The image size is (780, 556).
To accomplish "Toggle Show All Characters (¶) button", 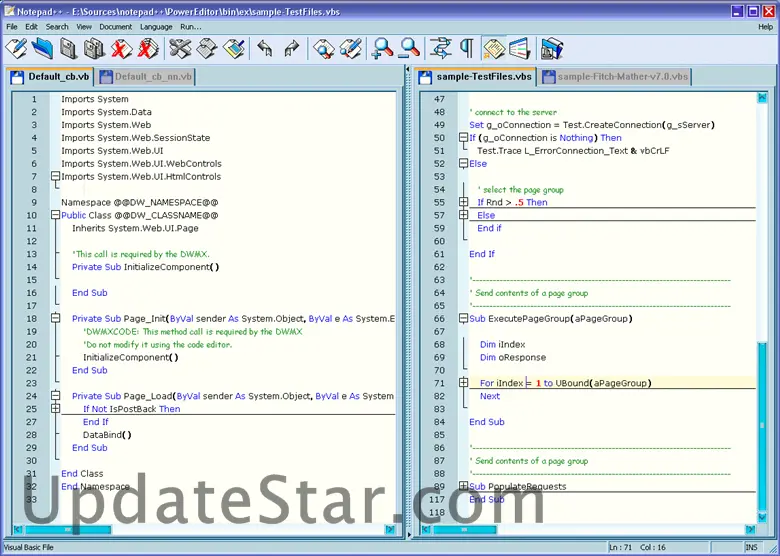I will (467, 48).
